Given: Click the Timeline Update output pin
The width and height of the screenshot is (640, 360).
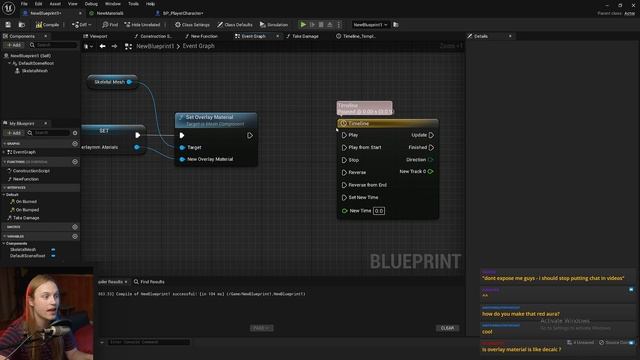Looking at the screenshot, I should (x=431, y=135).
